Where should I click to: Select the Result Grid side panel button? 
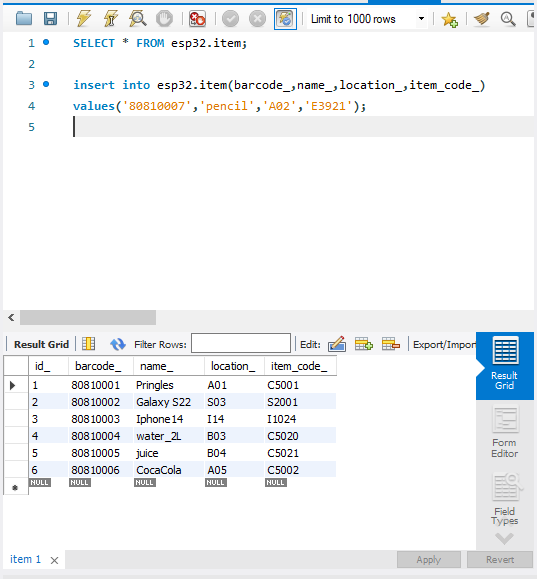(x=504, y=366)
